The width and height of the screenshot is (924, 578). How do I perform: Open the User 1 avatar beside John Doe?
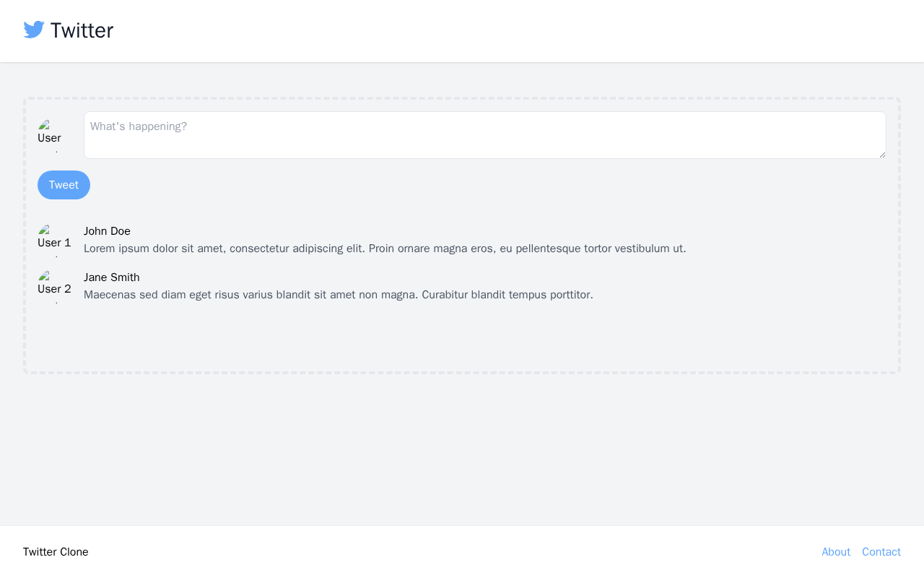tap(55, 240)
